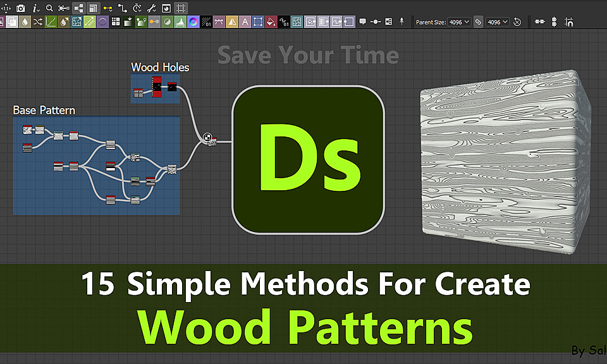Open the Parent Size height dropdown
The image size is (607, 364).
(x=497, y=22)
